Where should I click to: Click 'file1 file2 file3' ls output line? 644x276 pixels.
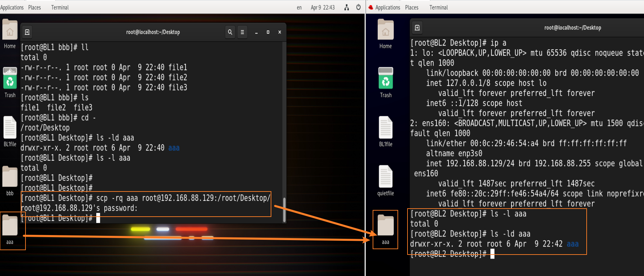[56, 108]
